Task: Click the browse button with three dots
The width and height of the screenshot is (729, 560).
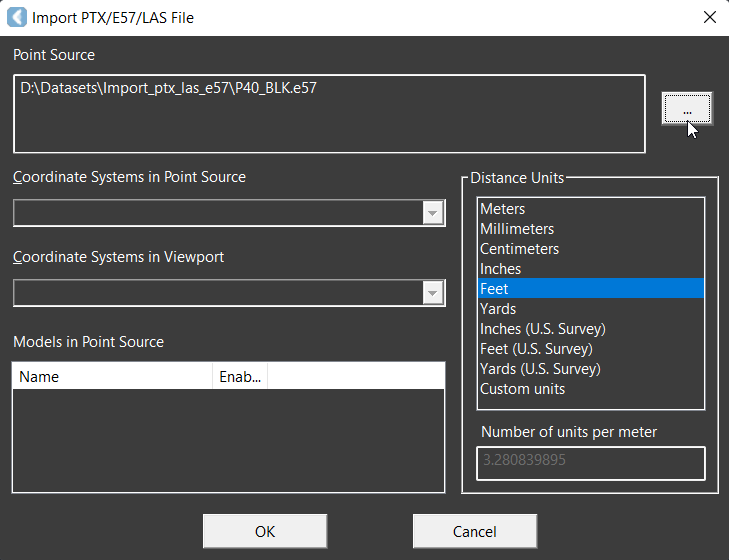Action: point(686,108)
